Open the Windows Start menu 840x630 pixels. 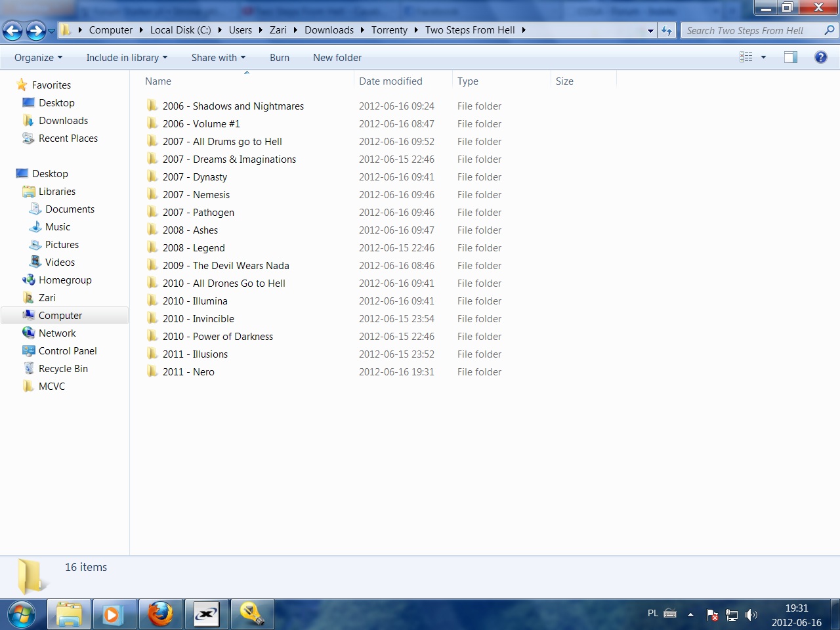coord(21,615)
